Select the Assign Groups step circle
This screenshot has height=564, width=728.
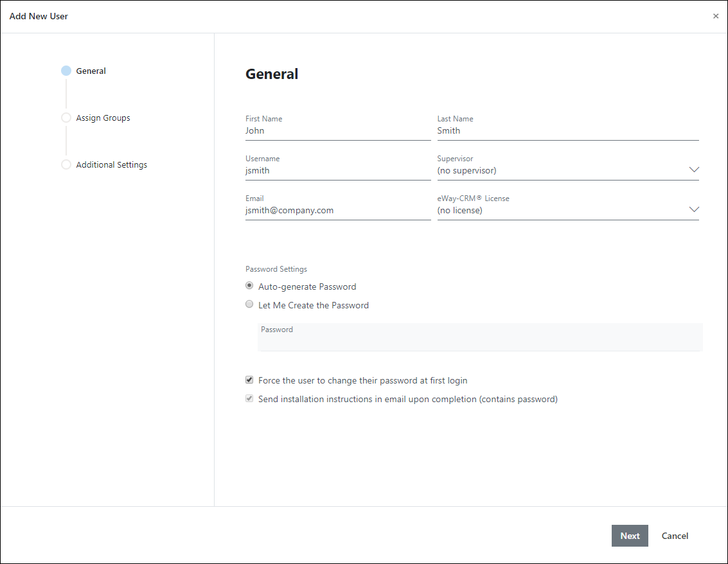point(66,118)
